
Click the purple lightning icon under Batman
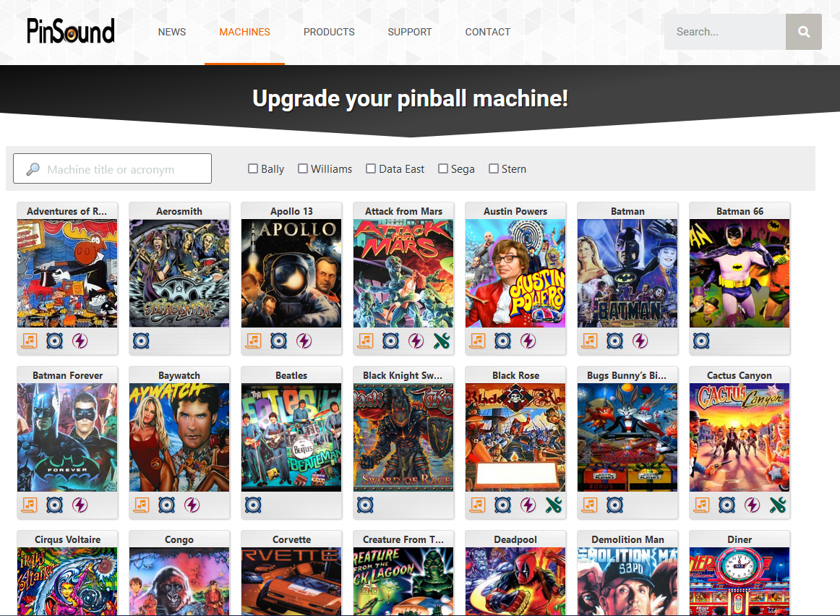[x=640, y=341]
